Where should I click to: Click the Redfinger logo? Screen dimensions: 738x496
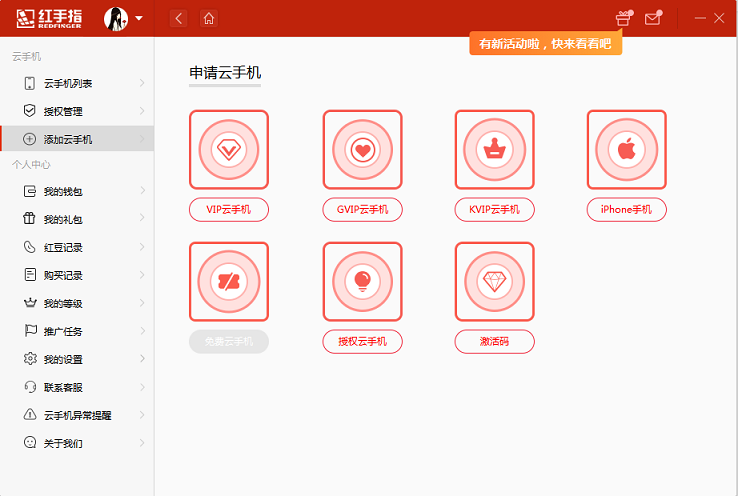pos(49,18)
